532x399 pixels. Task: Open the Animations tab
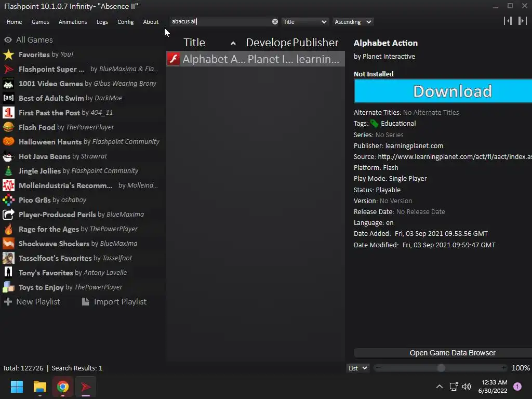[x=73, y=22]
